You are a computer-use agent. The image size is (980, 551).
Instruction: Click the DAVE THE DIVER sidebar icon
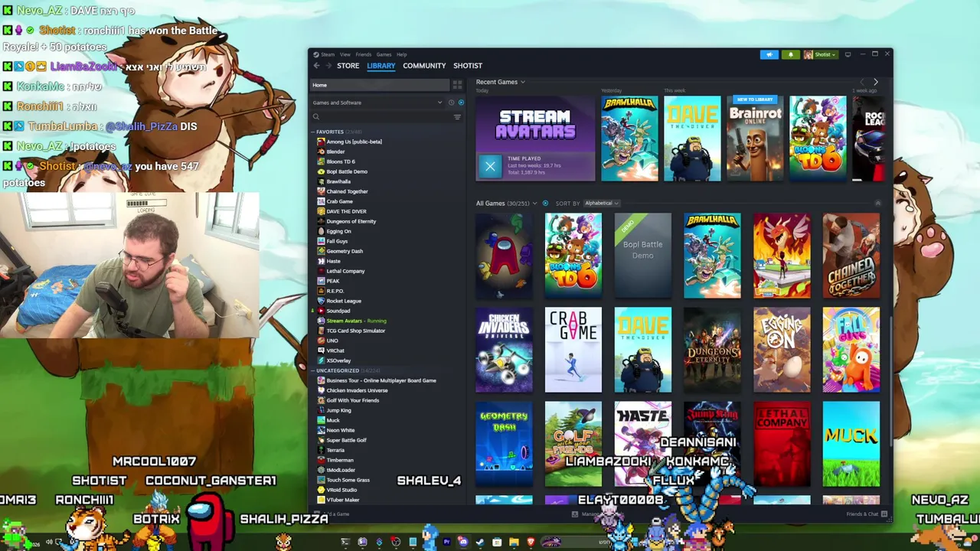pos(321,211)
